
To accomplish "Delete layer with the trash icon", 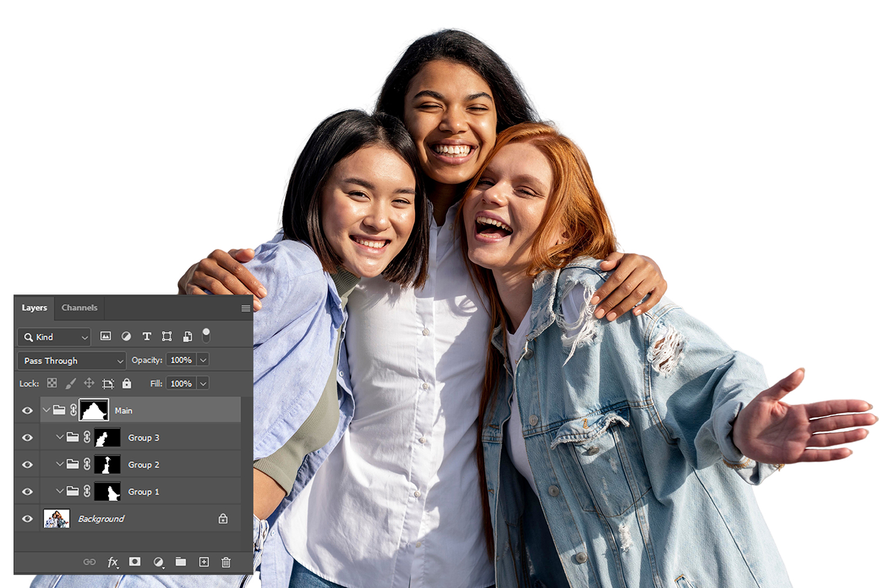I will coord(226,562).
